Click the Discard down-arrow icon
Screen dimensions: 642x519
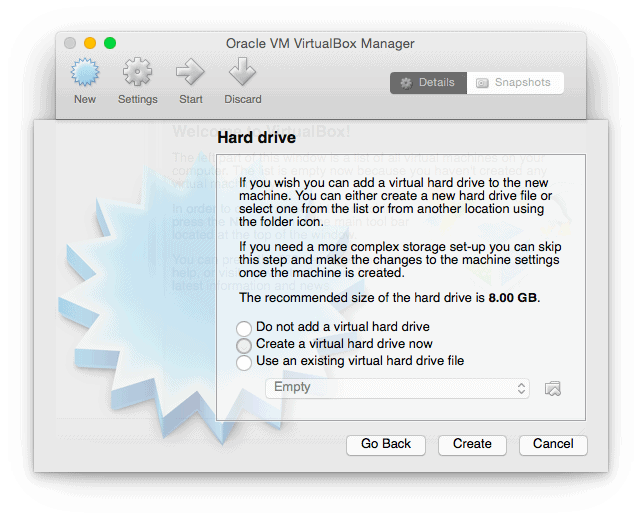(x=242, y=72)
